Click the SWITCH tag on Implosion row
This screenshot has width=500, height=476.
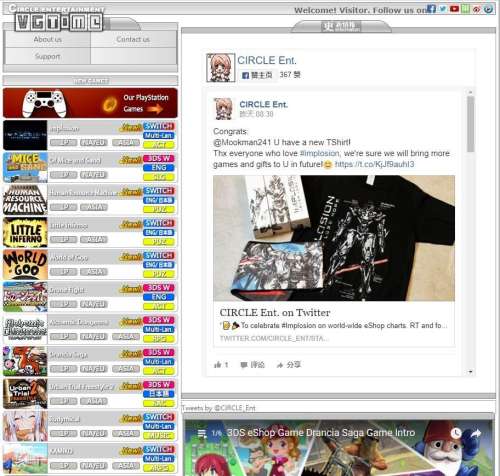click(159, 126)
